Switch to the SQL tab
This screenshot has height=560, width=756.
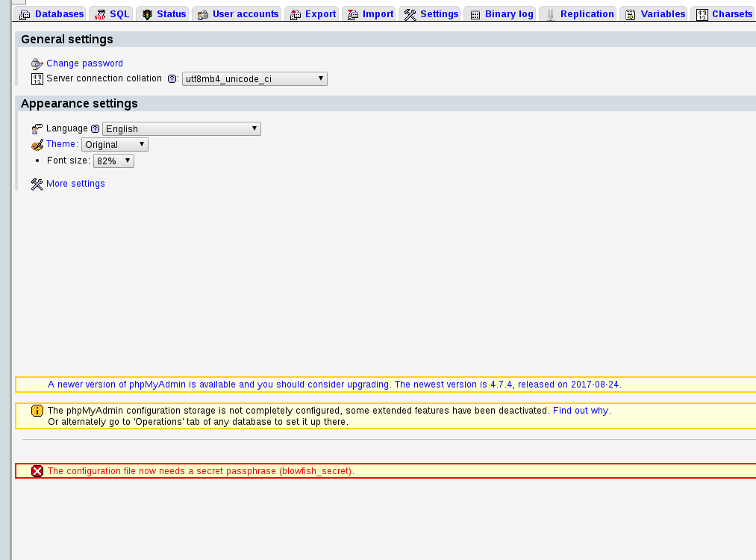click(111, 14)
